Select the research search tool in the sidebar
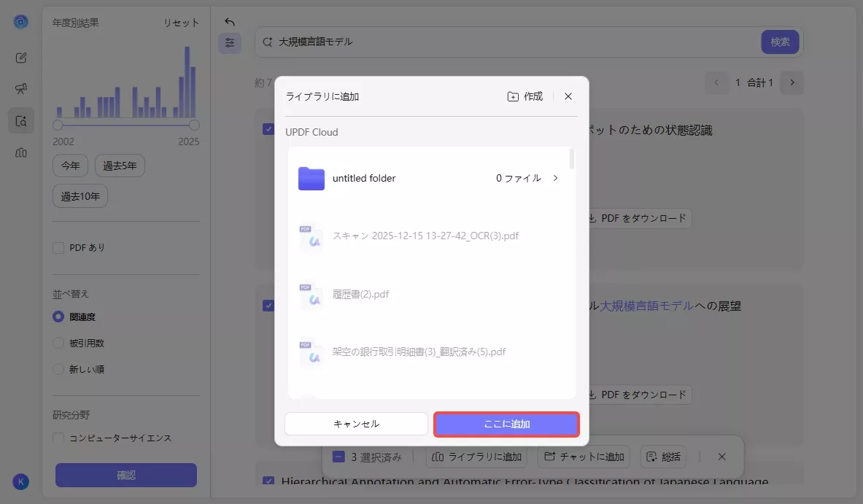 point(20,120)
